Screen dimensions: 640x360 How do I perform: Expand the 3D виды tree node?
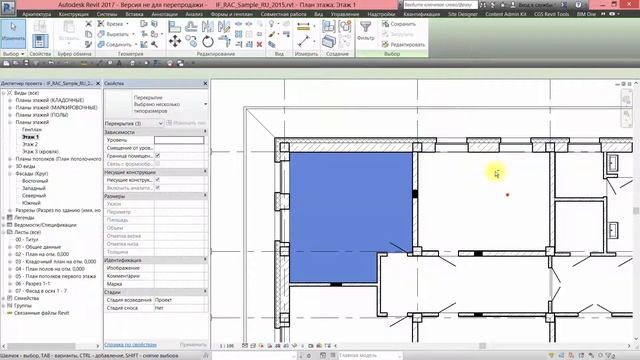10,167
